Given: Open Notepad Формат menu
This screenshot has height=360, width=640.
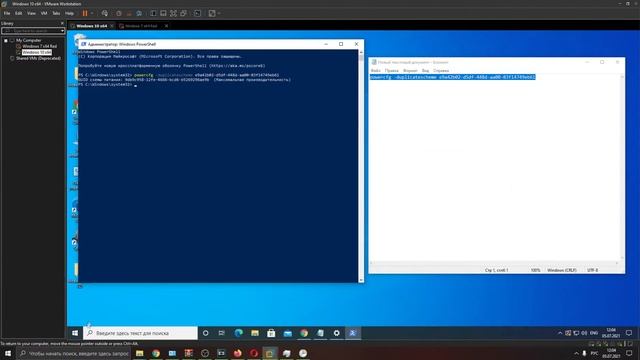Looking at the screenshot, I should [x=410, y=71].
